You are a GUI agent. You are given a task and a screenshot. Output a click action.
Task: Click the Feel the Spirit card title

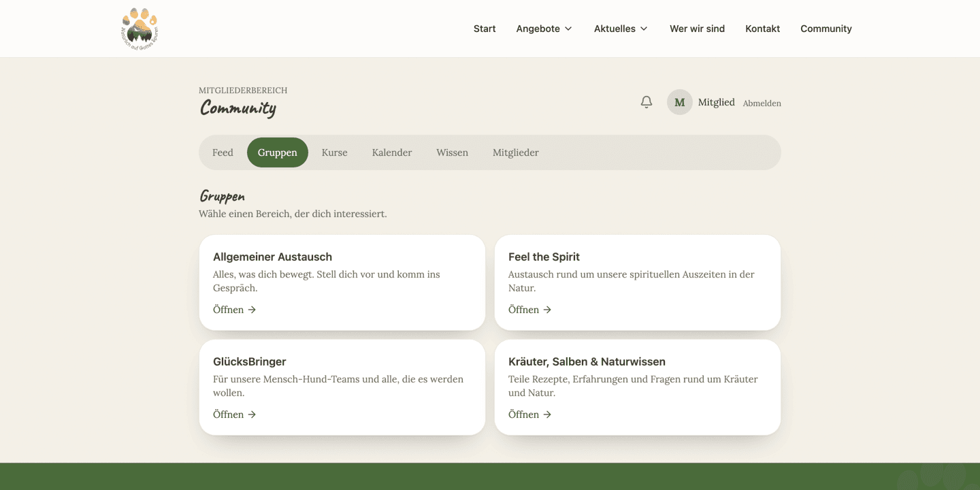click(544, 257)
